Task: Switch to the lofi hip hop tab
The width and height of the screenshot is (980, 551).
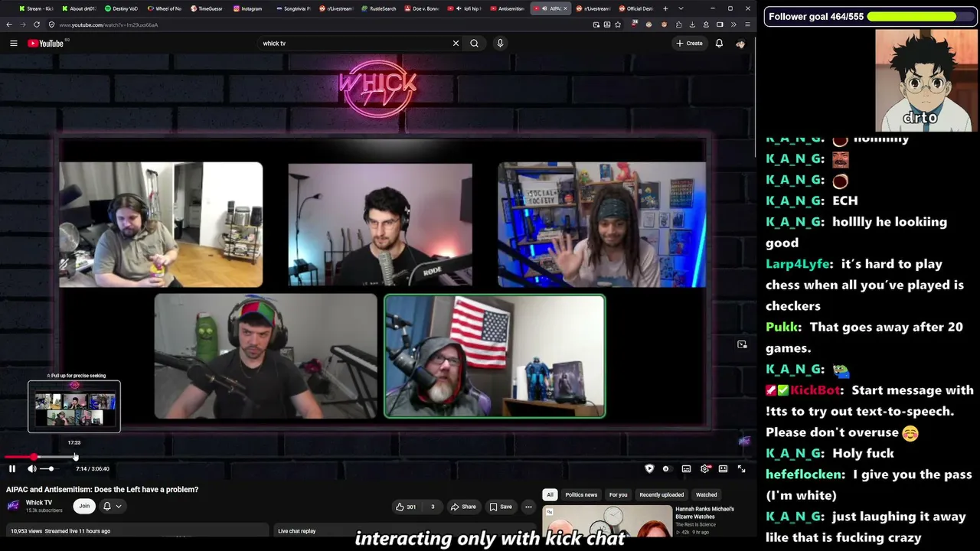Action: click(464, 8)
